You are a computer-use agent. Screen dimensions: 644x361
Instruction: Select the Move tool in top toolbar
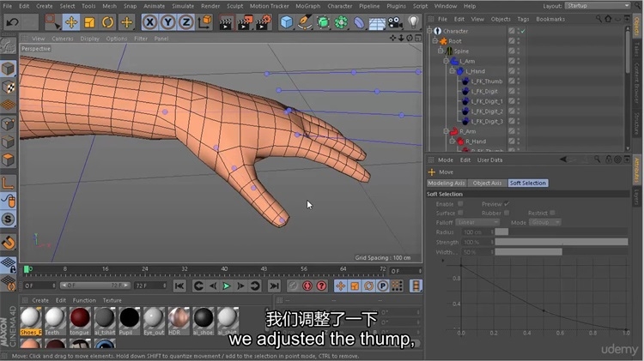tap(71, 21)
